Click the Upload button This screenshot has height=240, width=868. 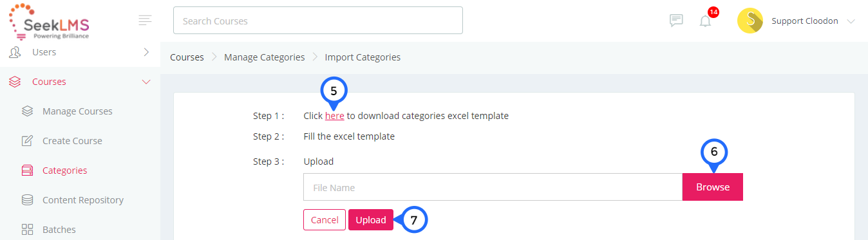(371, 220)
